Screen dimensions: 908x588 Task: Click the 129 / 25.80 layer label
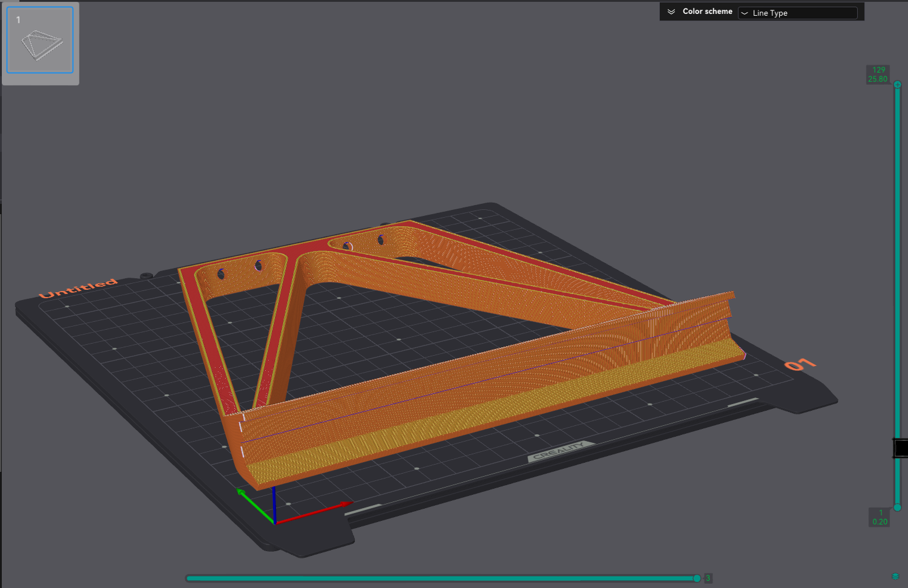coord(878,74)
